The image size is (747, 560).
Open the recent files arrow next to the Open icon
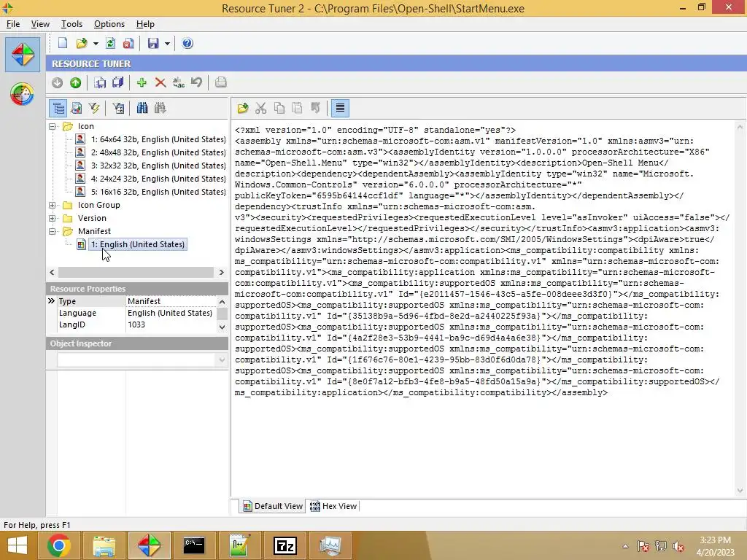96,44
